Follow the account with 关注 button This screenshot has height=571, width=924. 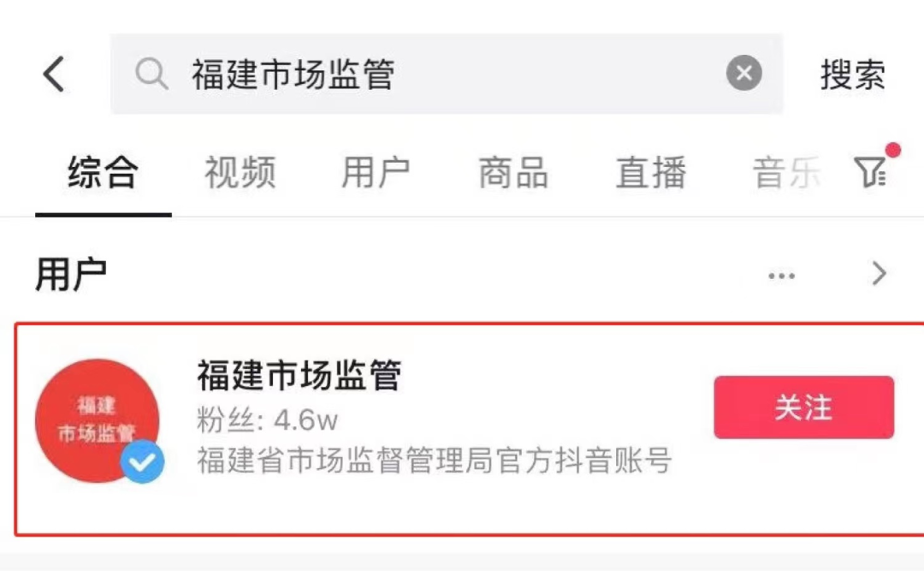point(803,407)
